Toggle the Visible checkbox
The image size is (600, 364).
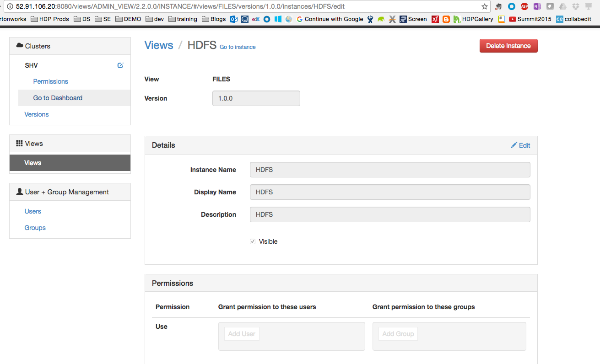[x=253, y=241]
